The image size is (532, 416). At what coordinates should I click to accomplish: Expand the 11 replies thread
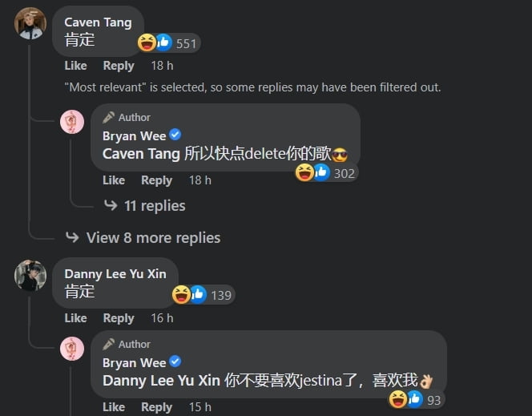pos(145,206)
